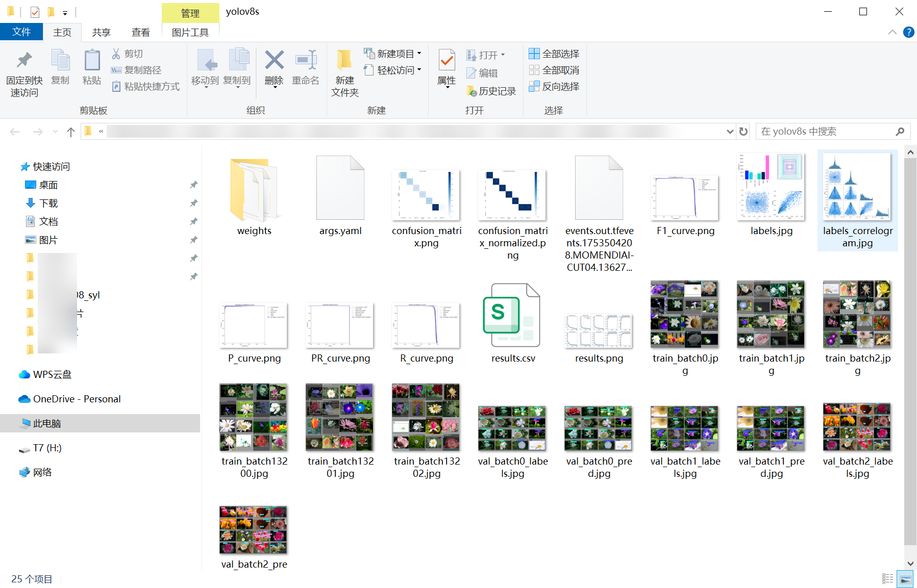Screen dimensions: 917x588
Task: Open the Open (打开) dropdown arrow
Action: 503,55
